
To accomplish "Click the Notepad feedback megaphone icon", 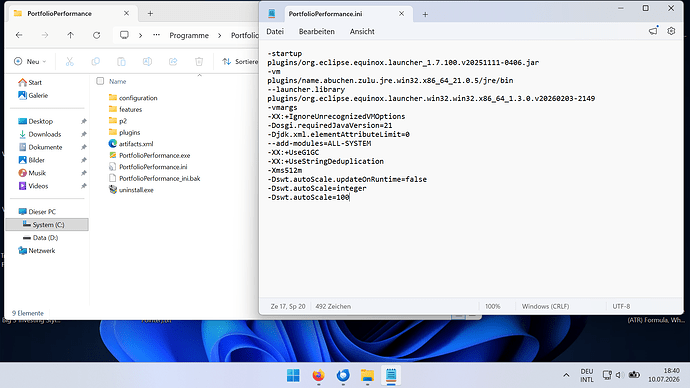I will [653, 31].
